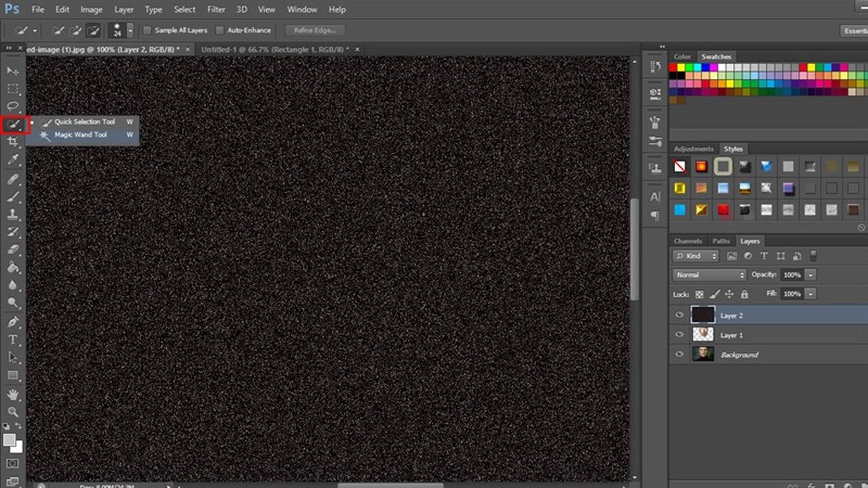Viewport: 868px width, 488px height.
Task: Click Subtract from Selection mode icon
Action: [93, 30]
